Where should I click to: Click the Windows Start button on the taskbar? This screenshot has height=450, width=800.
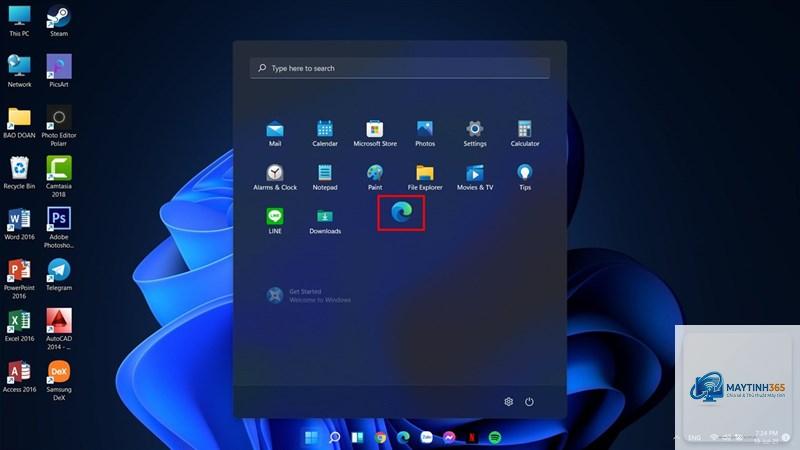[311, 437]
